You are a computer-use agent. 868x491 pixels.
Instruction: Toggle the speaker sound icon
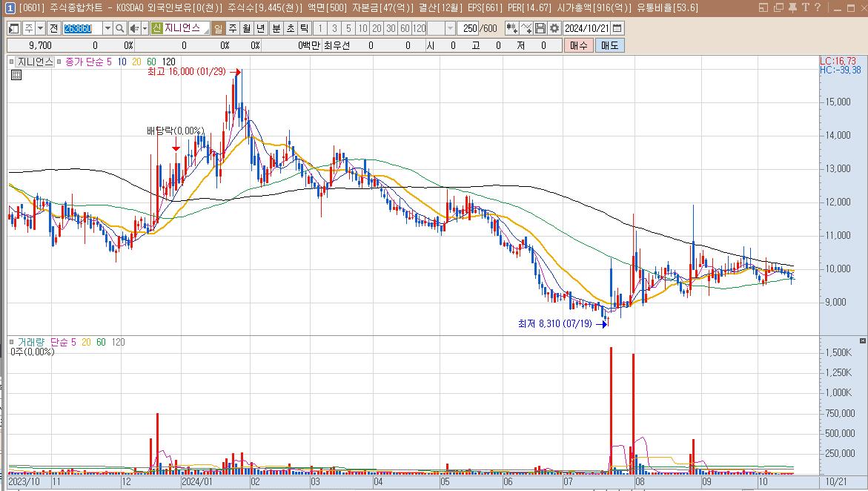[134, 28]
